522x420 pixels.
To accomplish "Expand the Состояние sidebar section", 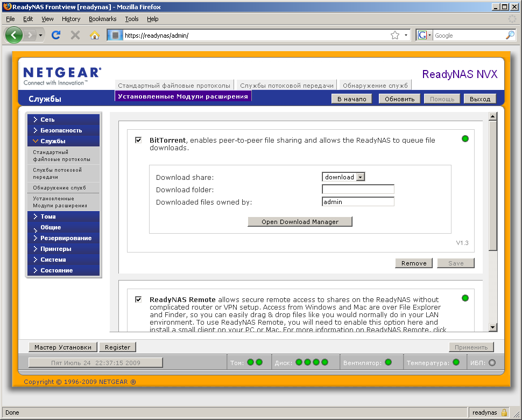I will 64,270.
